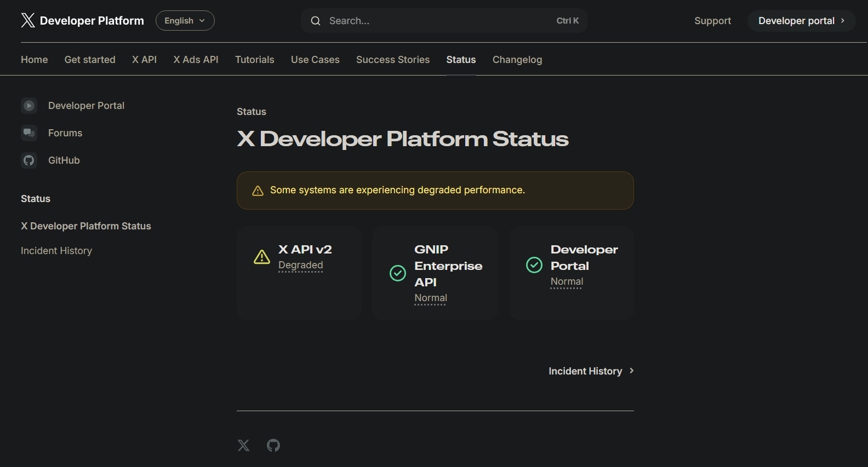Click the Degraded status under X API v2

tap(301, 266)
